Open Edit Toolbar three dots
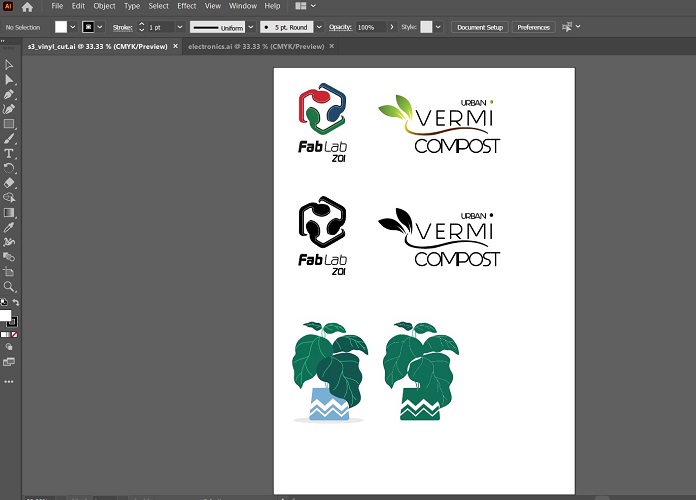This screenshot has height=500, width=696. coord(8,381)
